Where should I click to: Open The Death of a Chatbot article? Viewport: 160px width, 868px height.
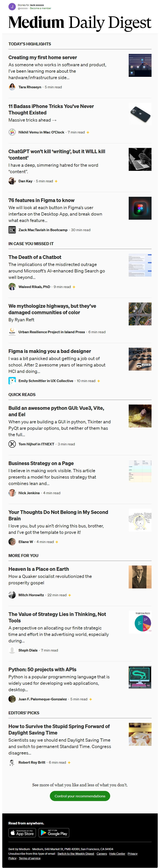[x=35, y=257]
